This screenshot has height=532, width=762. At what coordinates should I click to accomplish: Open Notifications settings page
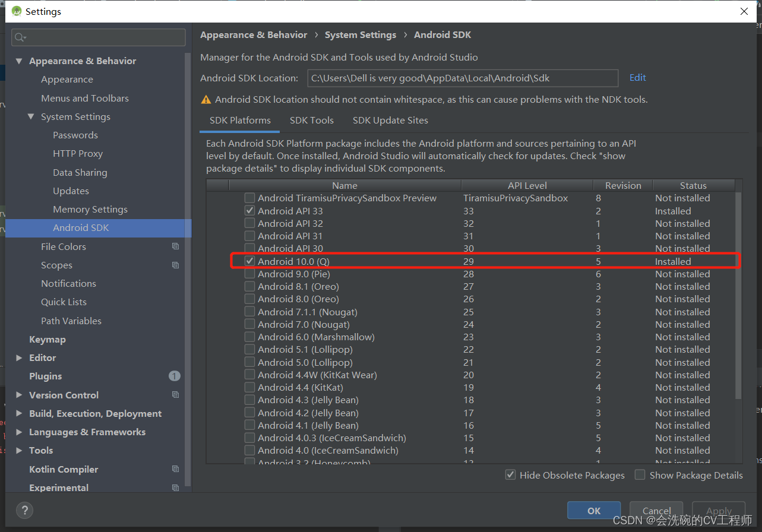point(68,283)
